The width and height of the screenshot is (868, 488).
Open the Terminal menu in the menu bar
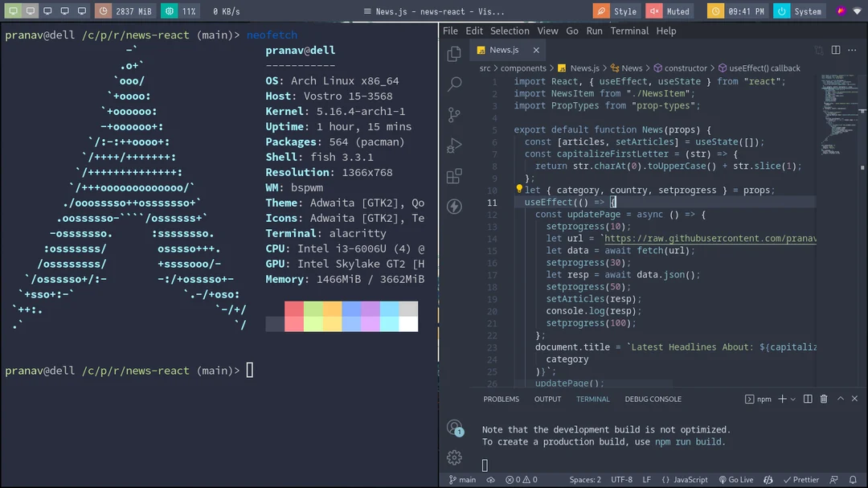629,31
